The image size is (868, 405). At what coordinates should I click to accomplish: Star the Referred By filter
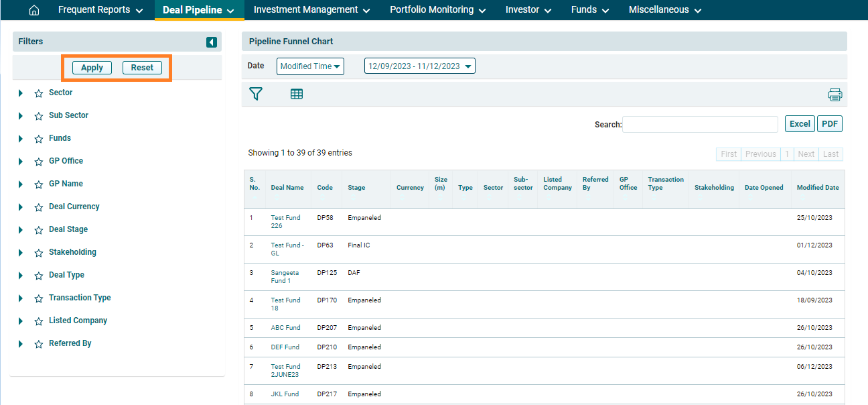click(x=39, y=344)
